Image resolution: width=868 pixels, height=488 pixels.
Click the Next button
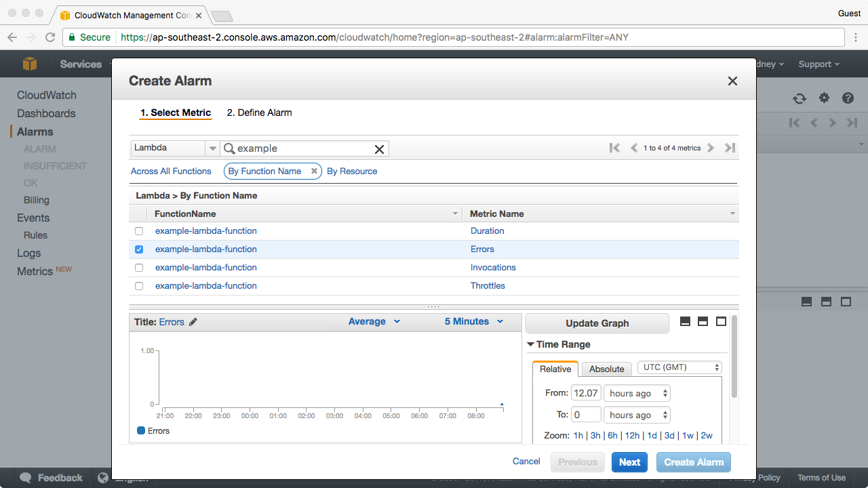click(629, 462)
